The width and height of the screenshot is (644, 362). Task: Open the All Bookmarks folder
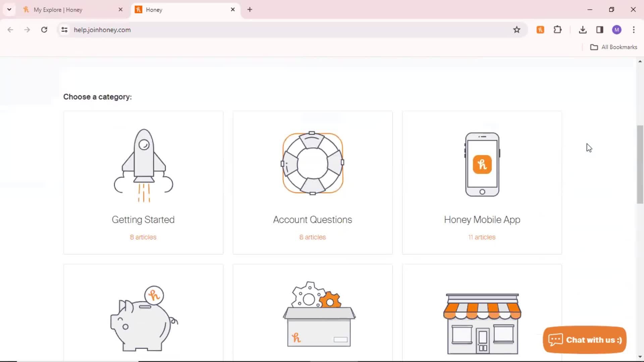coord(613,47)
